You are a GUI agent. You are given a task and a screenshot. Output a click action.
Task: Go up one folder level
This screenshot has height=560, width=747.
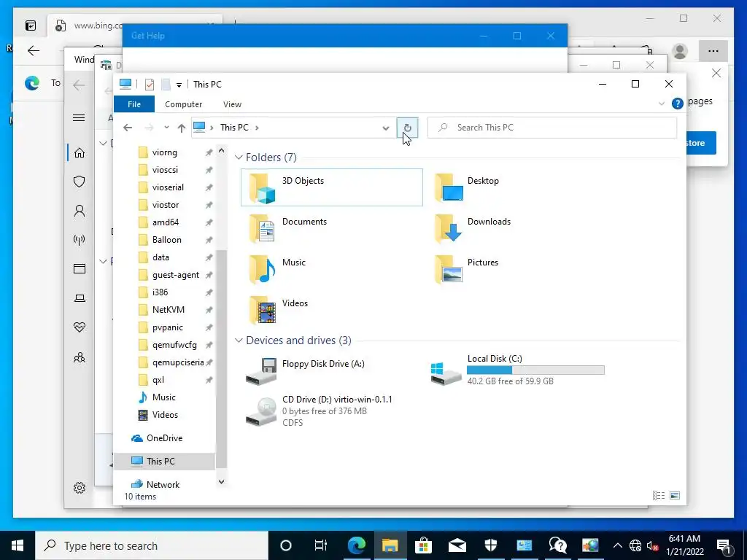click(182, 128)
